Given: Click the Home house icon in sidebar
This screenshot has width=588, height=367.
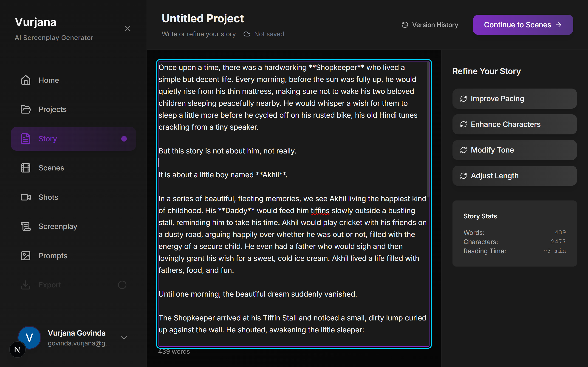Looking at the screenshot, I should 25,80.
